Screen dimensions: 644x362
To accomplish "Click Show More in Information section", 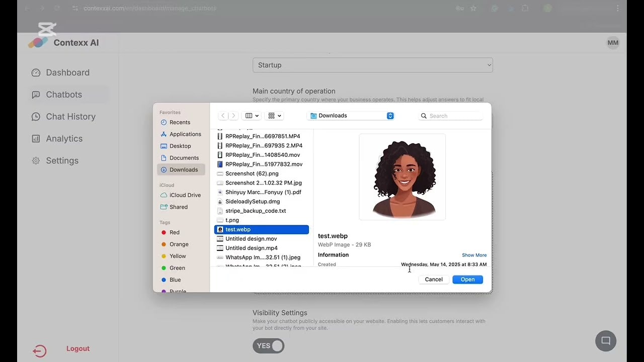I will pos(474,255).
